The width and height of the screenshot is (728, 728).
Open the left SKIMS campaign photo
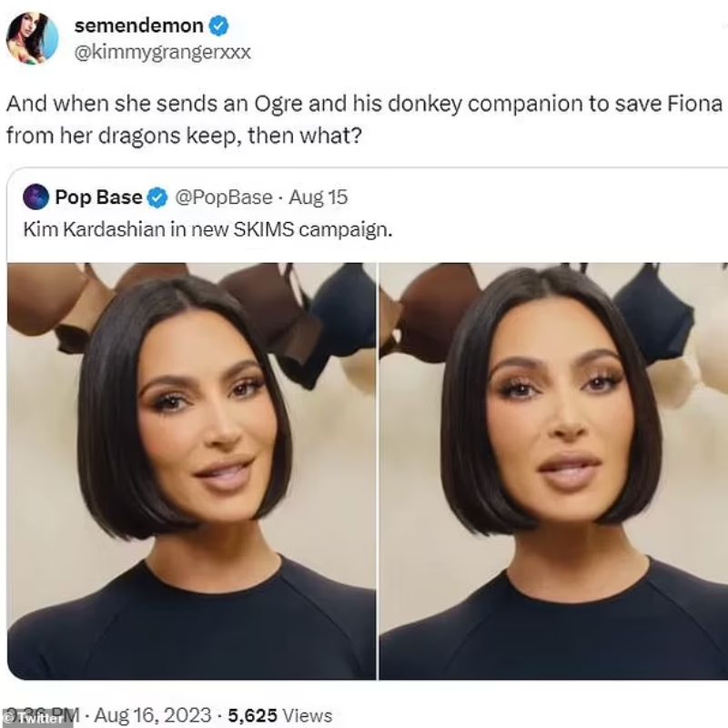[191, 470]
